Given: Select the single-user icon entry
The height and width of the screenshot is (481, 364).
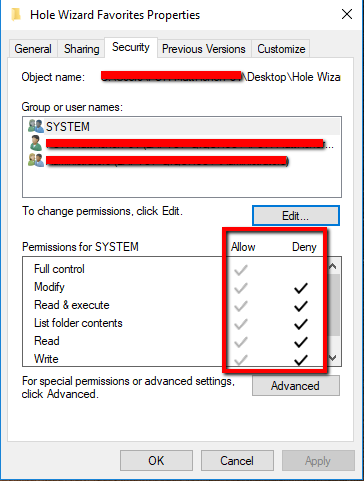Looking at the screenshot, I should (x=35, y=143).
